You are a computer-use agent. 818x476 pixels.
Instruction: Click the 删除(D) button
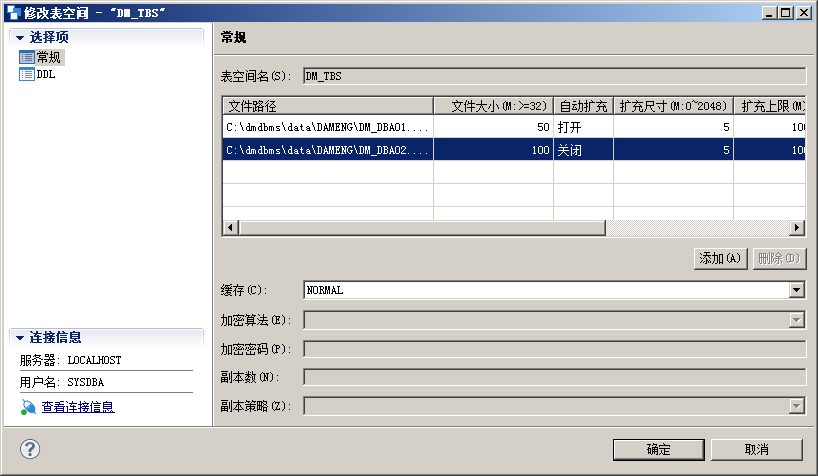pyautogui.click(x=779, y=258)
